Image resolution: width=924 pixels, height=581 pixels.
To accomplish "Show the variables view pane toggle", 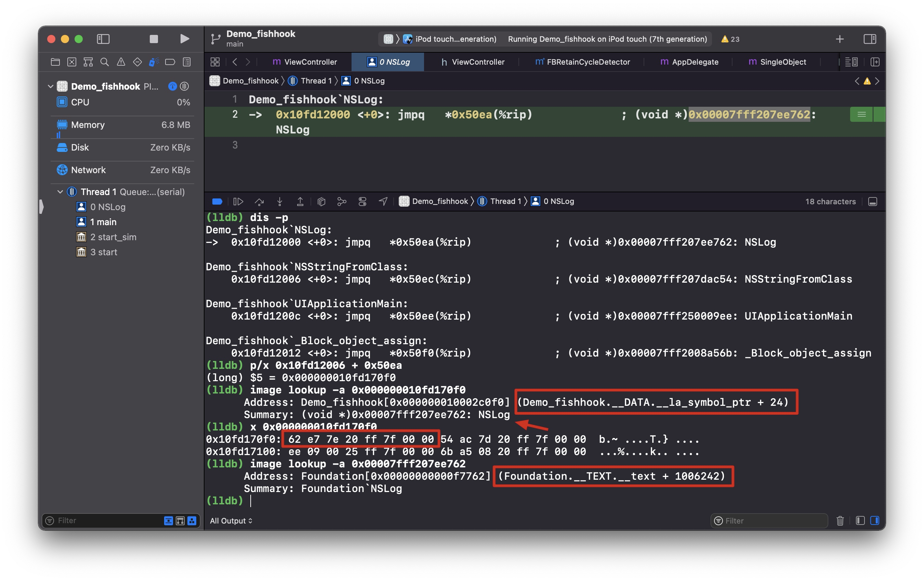I will 860,521.
